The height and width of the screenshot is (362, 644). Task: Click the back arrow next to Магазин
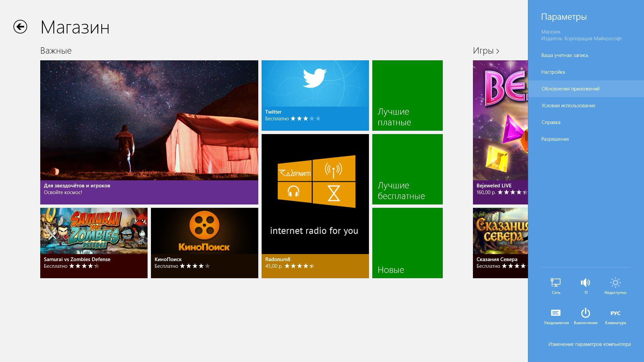pyautogui.click(x=20, y=27)
